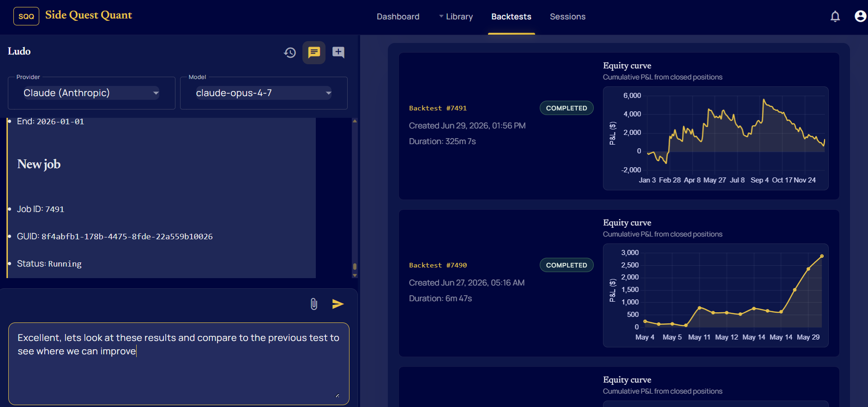Open Backtest #7491 link
868x407 pixels.
coord(438,108)
